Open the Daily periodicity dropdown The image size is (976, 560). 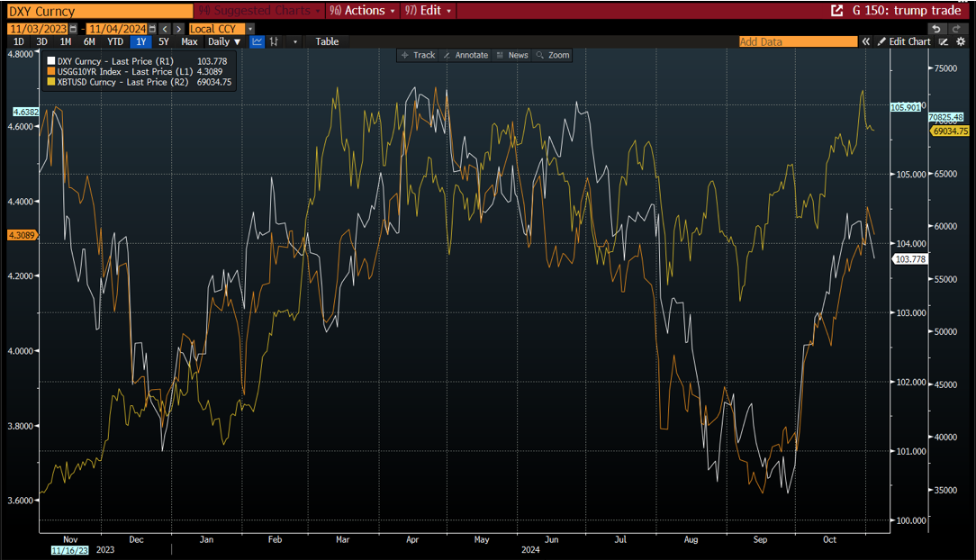coord(224,41)
